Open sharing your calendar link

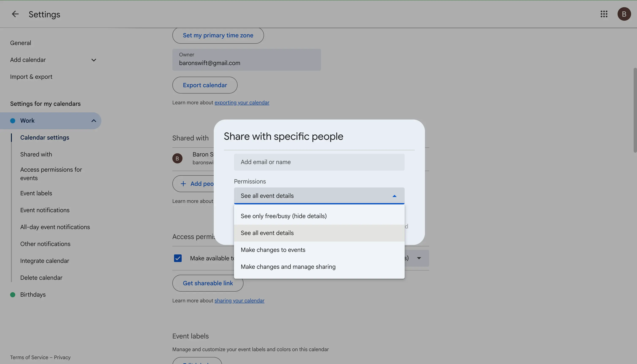239,300
